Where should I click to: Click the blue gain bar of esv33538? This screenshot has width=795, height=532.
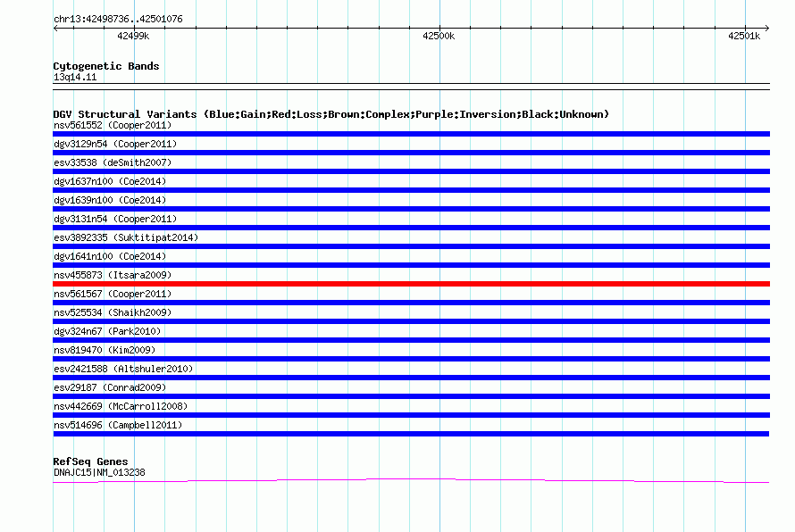[x=411, y=171]
